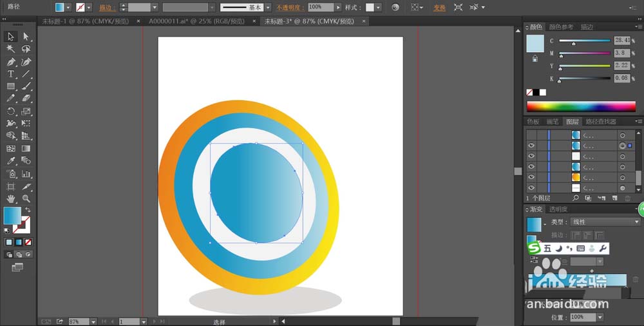The width and height of the screenshot is (644, 326).
Task: Click the cyan C slider track
Action: (x=585, y=41)
